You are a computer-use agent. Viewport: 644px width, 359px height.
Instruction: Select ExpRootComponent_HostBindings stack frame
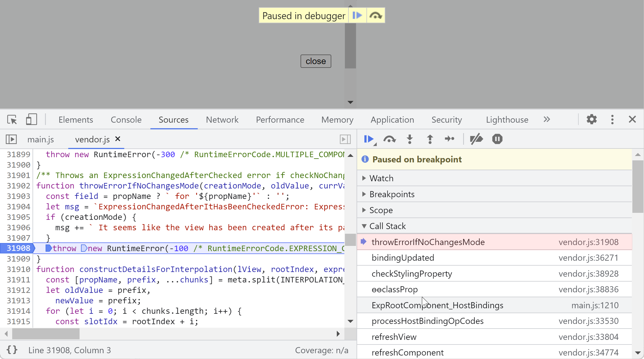494,305
